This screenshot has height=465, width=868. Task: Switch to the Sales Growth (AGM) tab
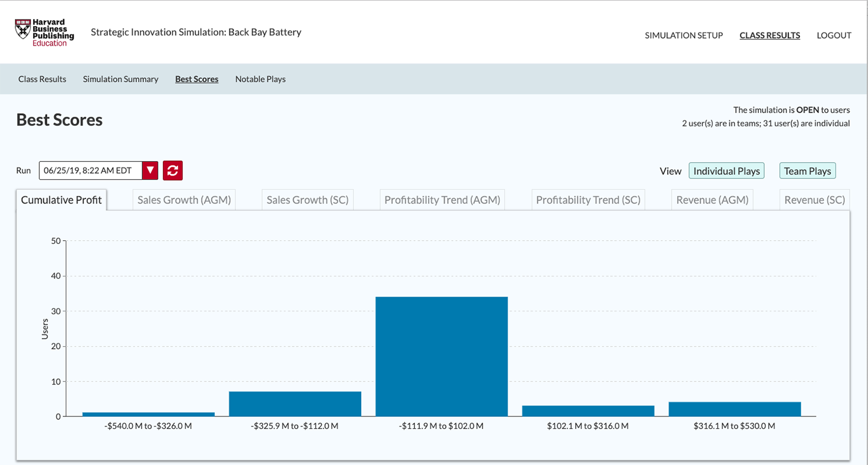tap(184, 200)
